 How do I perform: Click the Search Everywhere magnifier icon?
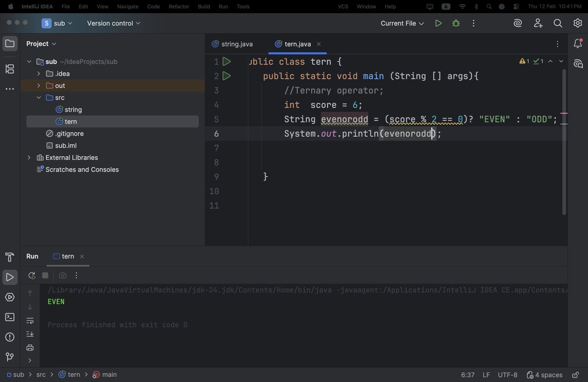pos(557,23)
